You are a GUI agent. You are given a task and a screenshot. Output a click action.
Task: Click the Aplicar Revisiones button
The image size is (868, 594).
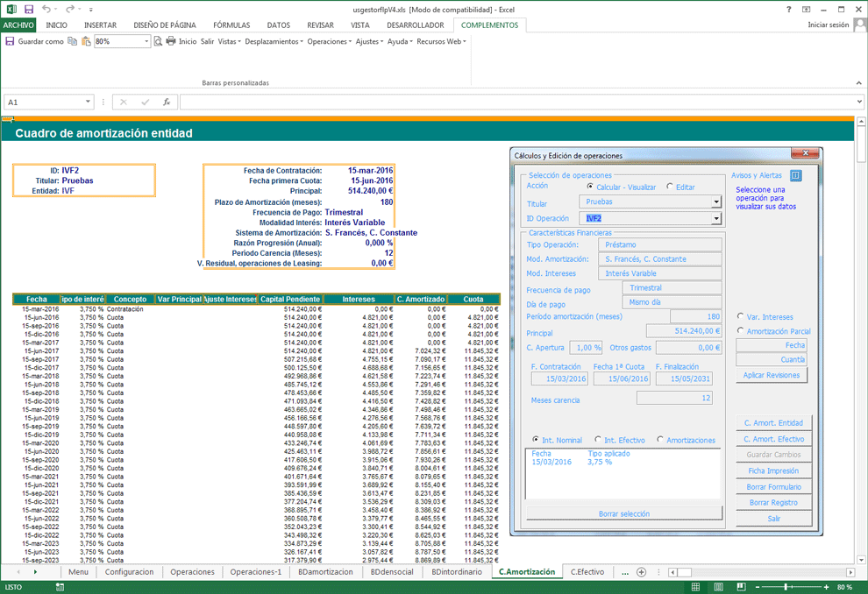[x=772, y=375]
